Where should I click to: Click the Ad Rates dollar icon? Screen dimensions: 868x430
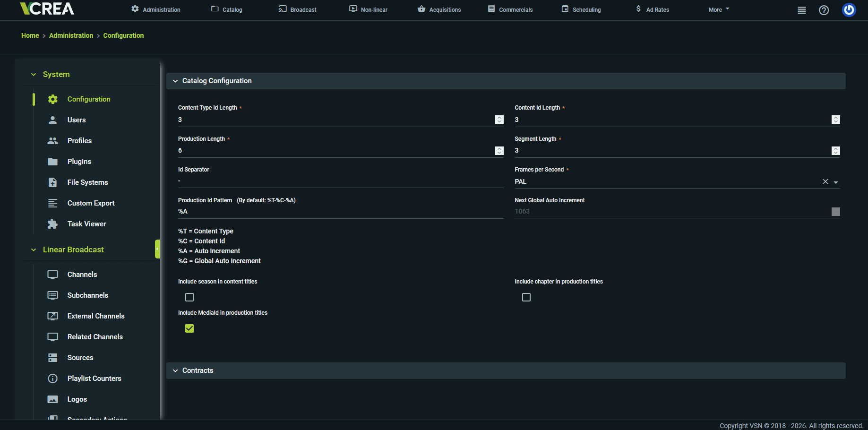coord(638,9)
